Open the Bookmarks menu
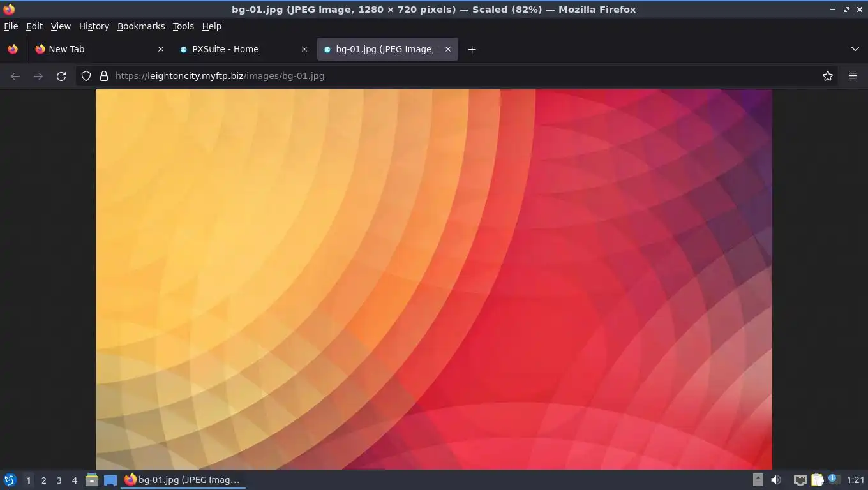The width and height of the screenshot is (868, 490). click(x=141, y=26)
